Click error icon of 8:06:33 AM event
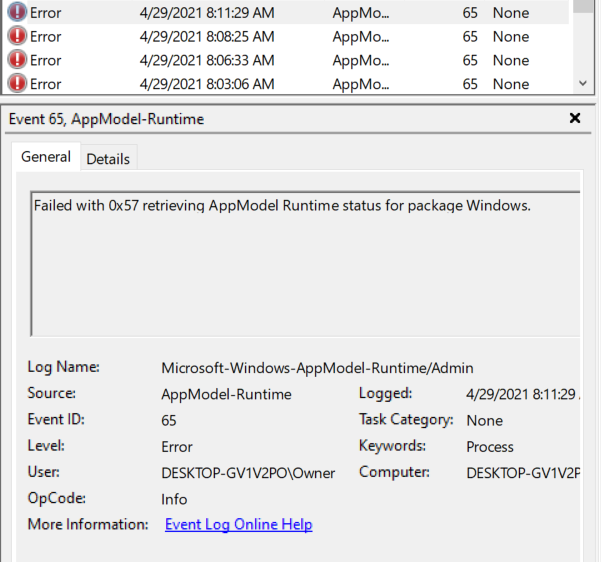This screenshot has width=601, height=562. [x=17, y=60]
